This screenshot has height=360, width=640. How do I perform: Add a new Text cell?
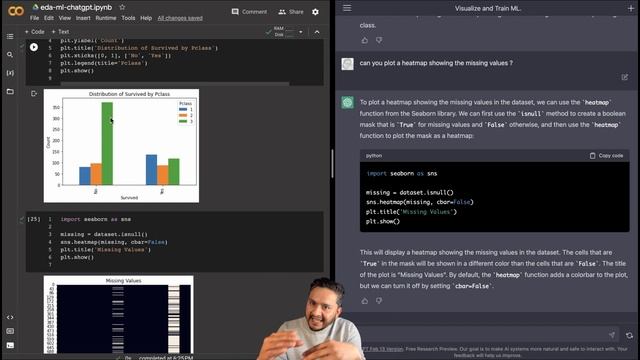pyautogui.click(x=60, y=31)
